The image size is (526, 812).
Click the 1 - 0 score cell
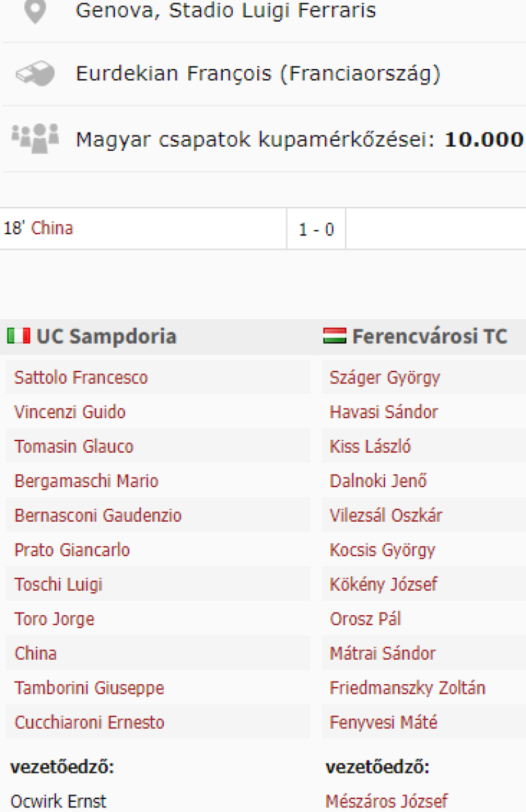coord(316,230)
